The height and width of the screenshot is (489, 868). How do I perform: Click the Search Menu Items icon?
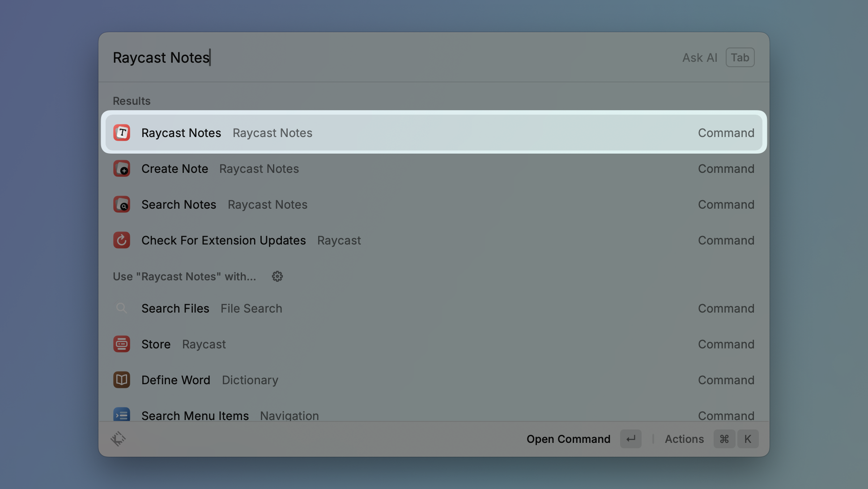pos(122,415)
